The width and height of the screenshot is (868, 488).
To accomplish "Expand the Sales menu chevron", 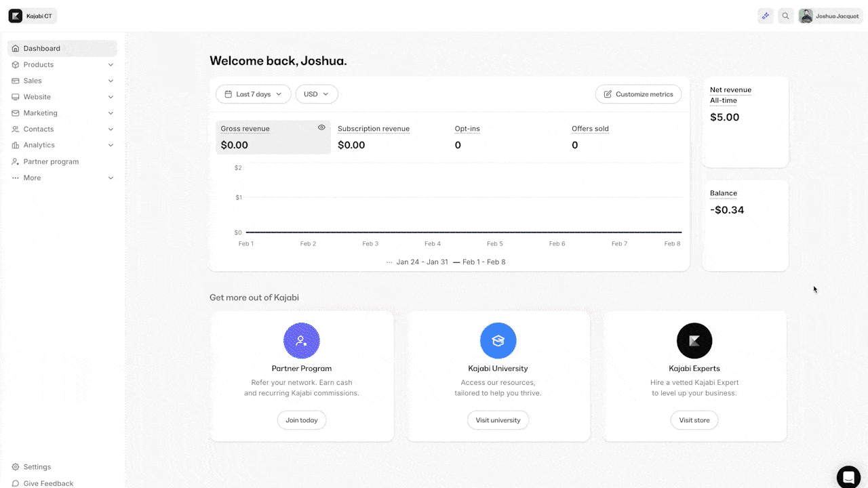I will 111,81.
